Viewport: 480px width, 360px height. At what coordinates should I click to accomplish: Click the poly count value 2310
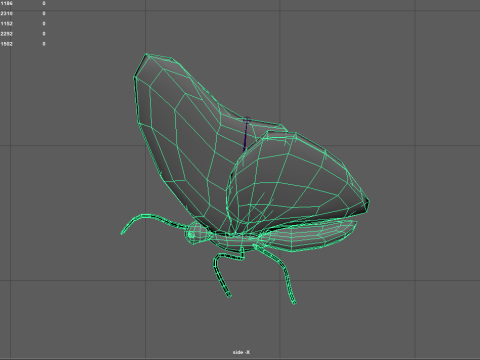[7, 14]
